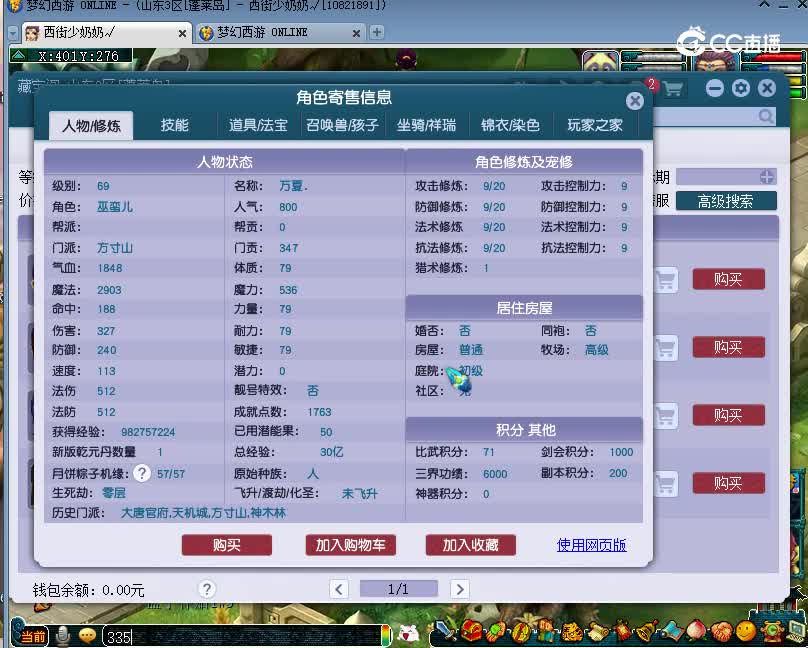The height and width of the screenshot is (648, 808).
Task: Close the 梦幻西游 ONLINE window tab
Action: pos(356,33)
